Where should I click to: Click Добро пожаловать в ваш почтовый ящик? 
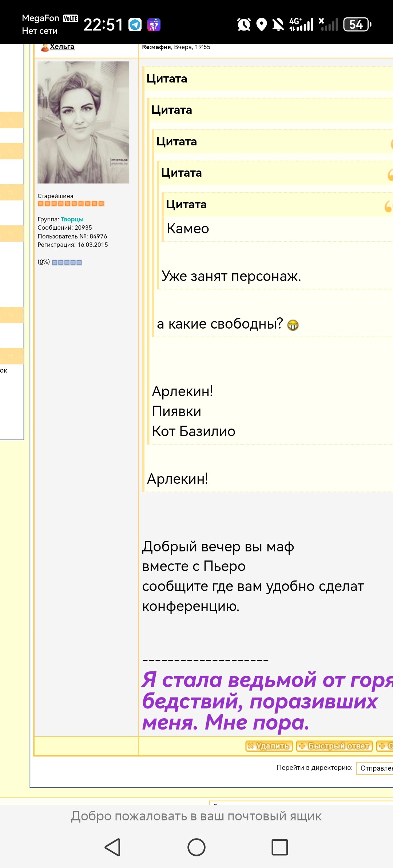196,816
